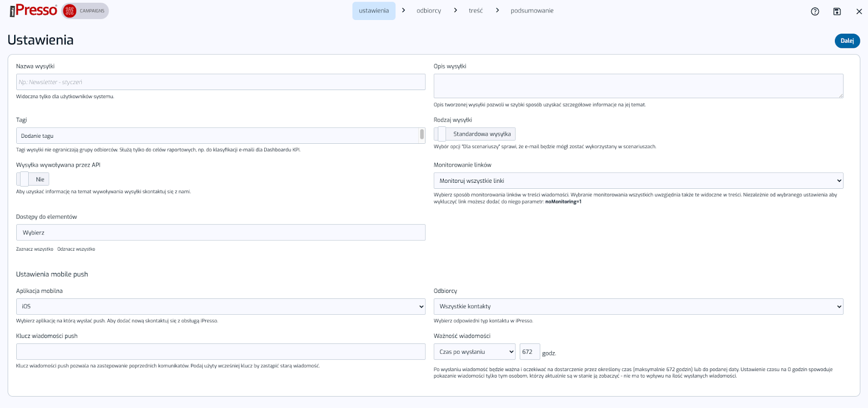Click the iPresso logo
The height and width of the screenshot is (408, 868).
[34, 10]
